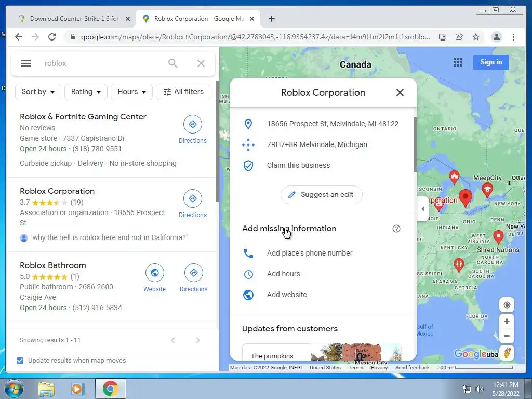
Task: Click the install app icon in address bar
Action: pyautogui.click(x=443, y=37)
